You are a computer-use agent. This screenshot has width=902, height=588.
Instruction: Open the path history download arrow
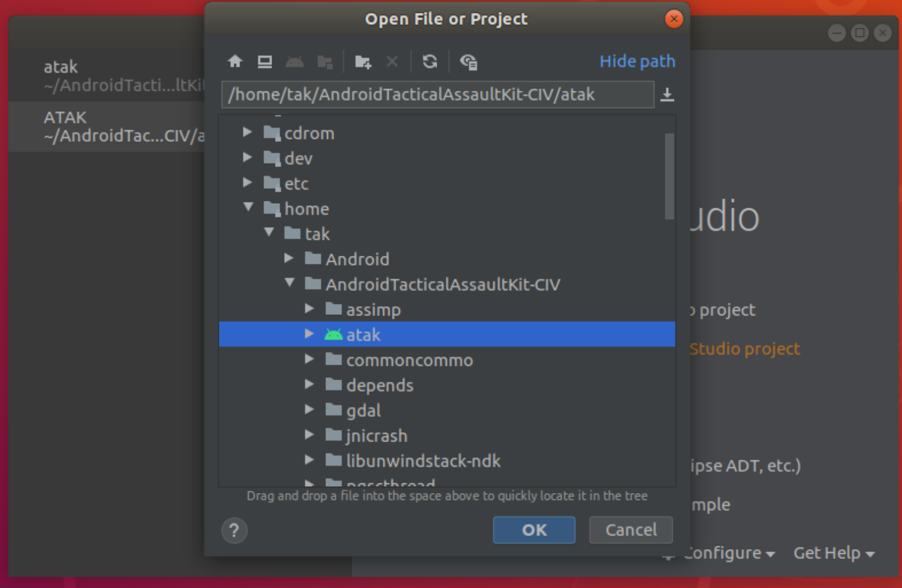(667, 94)
